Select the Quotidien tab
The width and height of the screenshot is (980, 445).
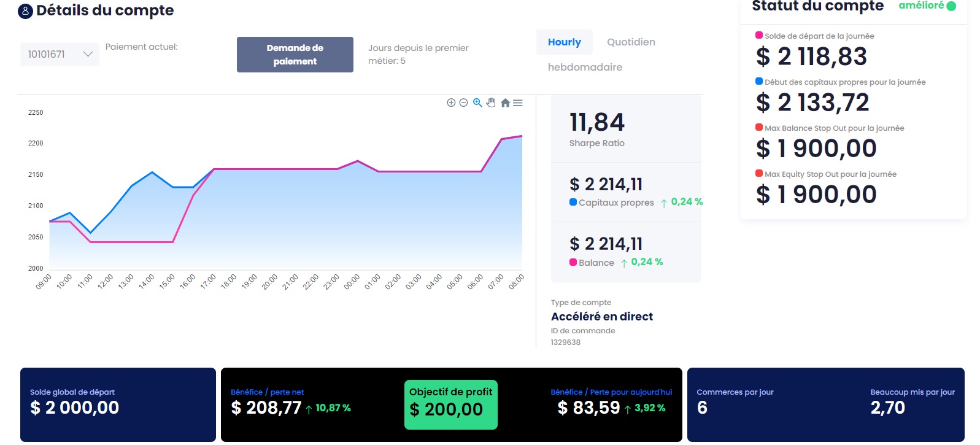[x=631, y=42]
